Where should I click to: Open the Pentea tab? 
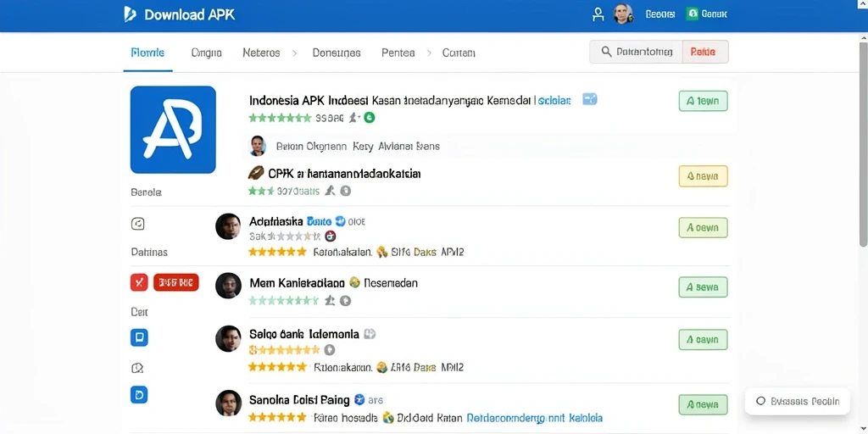tap(398, 53)
